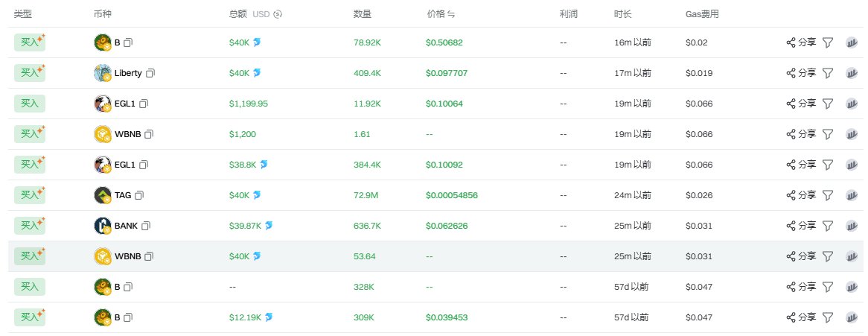868x336 pixels.
Task: Click the price $0.062626
Action: tap(447, 226)
